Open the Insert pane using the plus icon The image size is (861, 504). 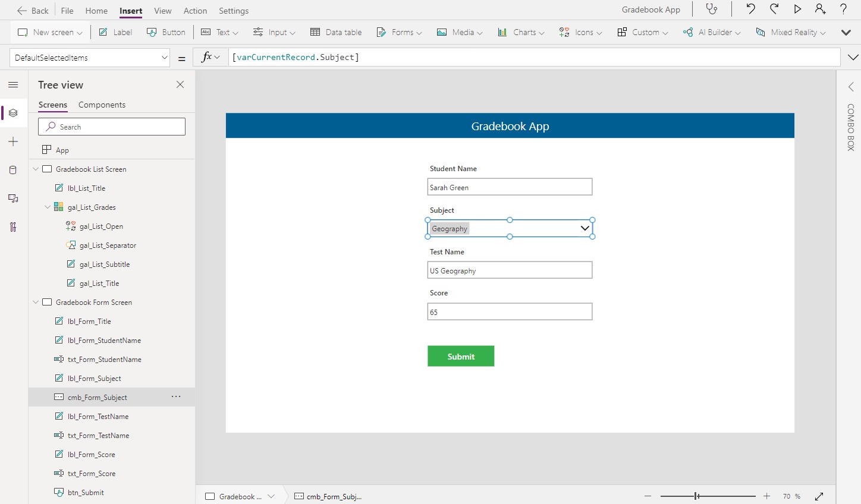point(13,141)
